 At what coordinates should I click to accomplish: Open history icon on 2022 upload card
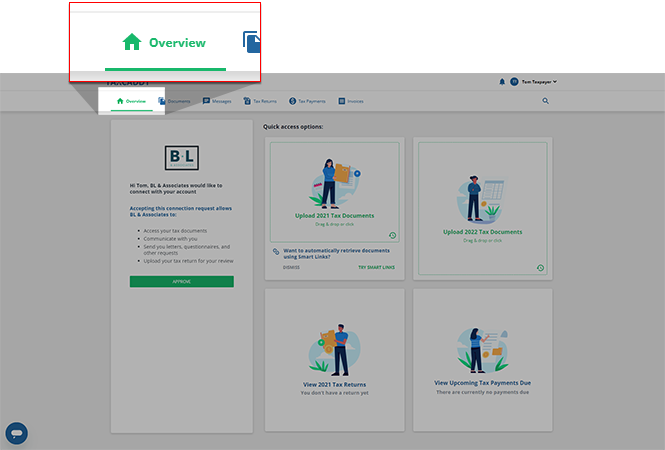(x=540, y=268)
